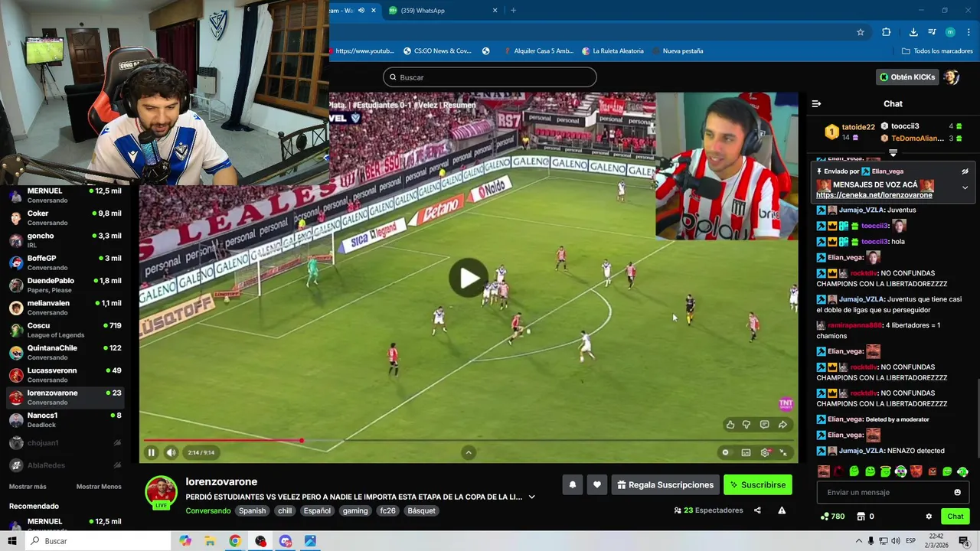Expand the gifters leaderboard chevron

pos(893,154)
